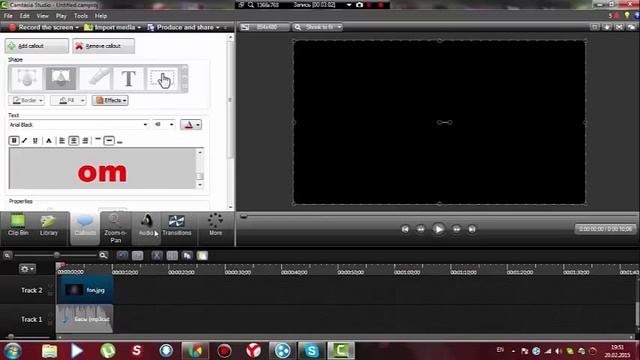Select the spotlight callout shape

[61, 78]
